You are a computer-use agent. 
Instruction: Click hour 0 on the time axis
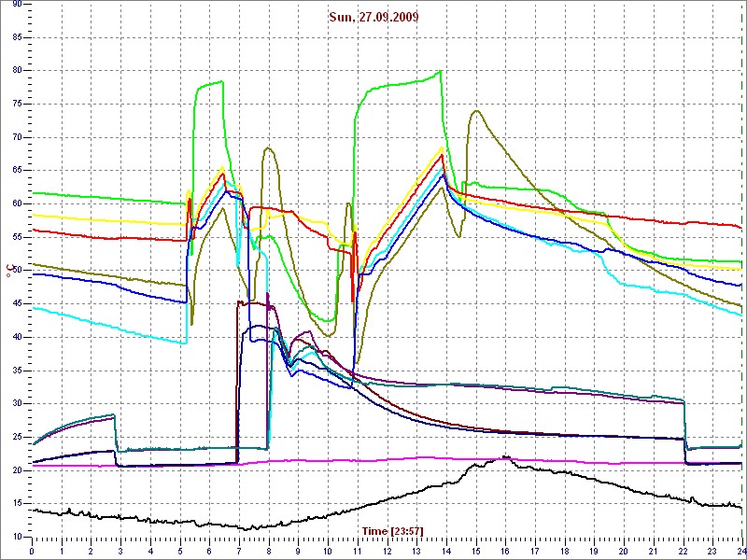coord(32,550)
